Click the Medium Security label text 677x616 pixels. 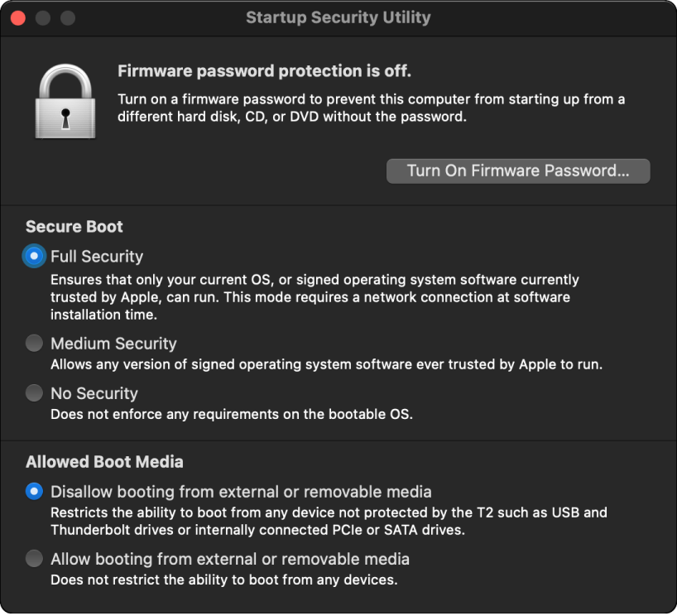(x=113, y=343)
